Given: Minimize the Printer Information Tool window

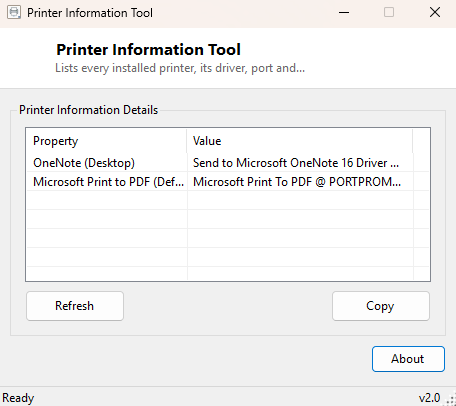Looking at the screenshot, I should click(x=344, y=13).
